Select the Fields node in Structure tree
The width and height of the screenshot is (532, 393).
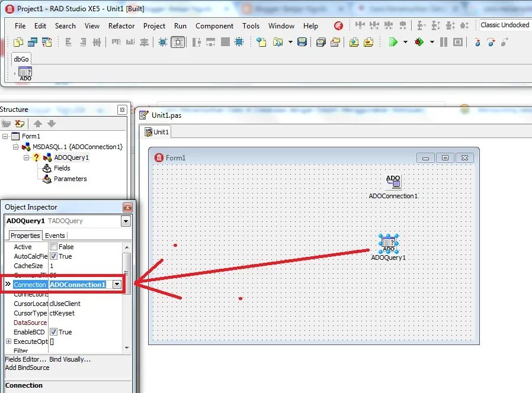pos(62,168)
